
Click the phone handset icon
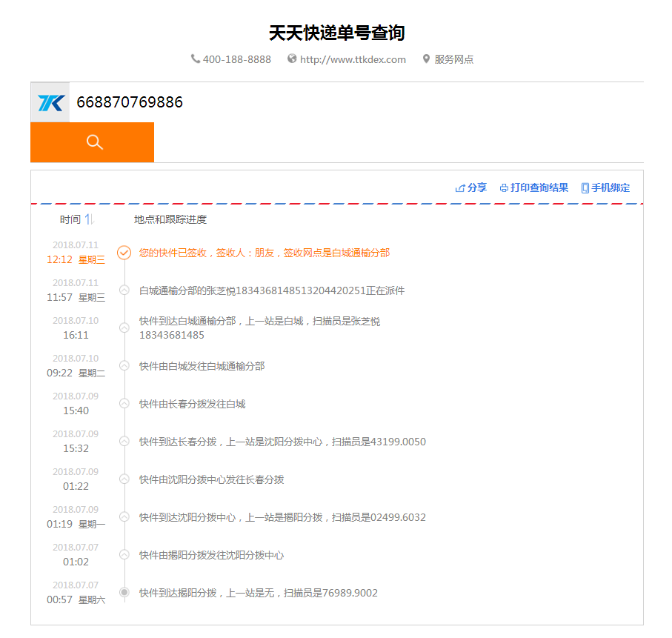point(196,59)
